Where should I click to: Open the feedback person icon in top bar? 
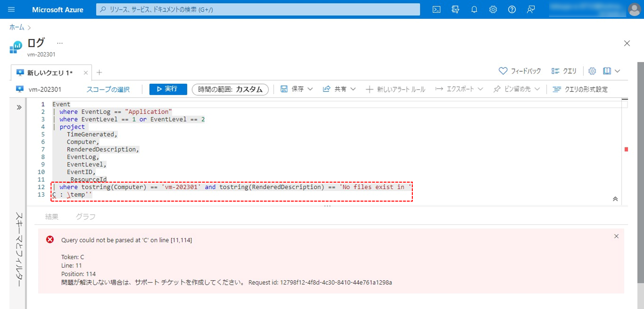[x=531, y=10]
